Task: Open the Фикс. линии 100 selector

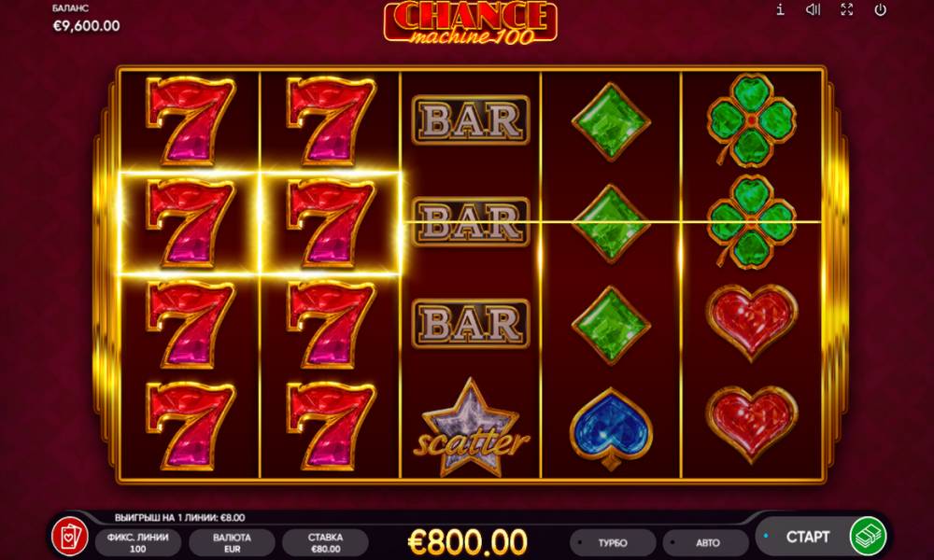Action: [137, 543]
